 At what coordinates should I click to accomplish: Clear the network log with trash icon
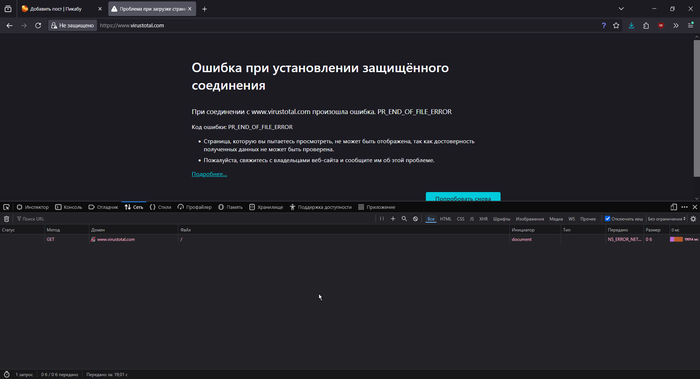pyautogui.click(x=6, y=219)
